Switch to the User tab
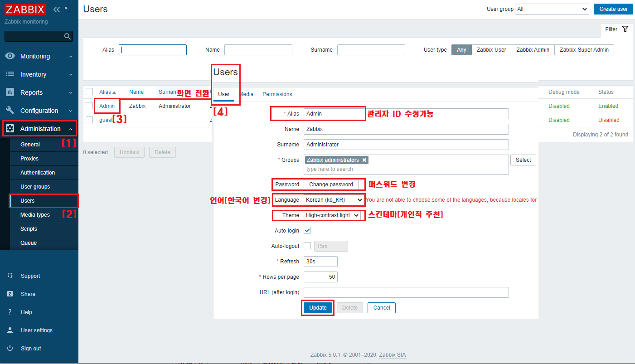Screen dimensions: 635x364 click(x=224, y=94)
